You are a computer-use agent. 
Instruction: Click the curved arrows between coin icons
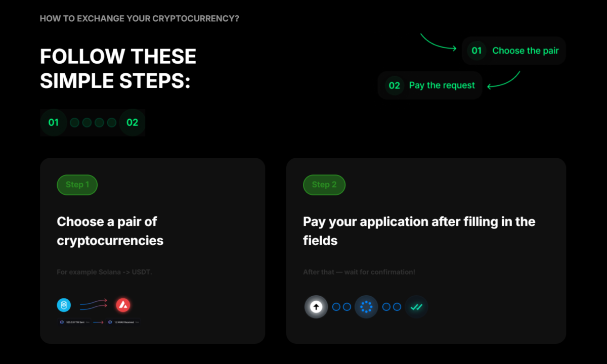94,304
